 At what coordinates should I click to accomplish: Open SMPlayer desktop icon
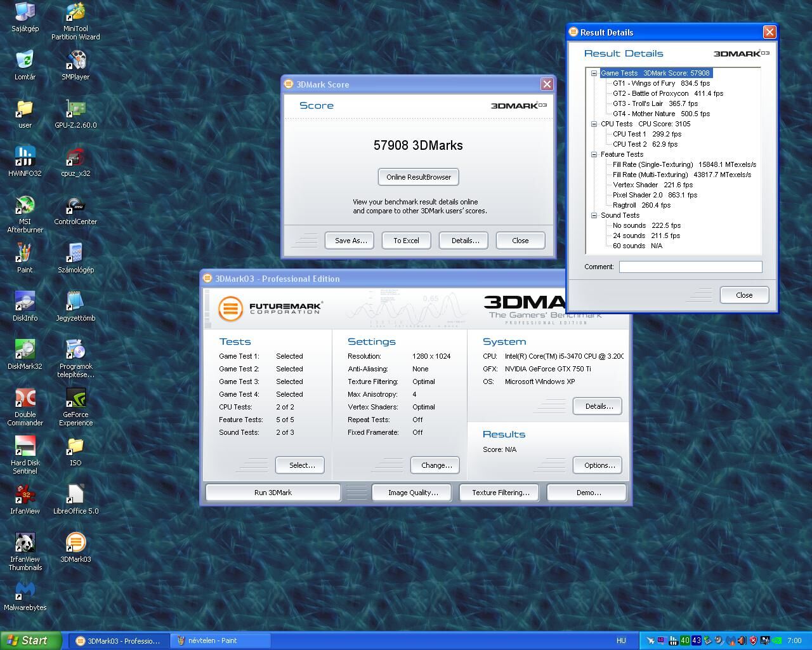click(75, 65)
